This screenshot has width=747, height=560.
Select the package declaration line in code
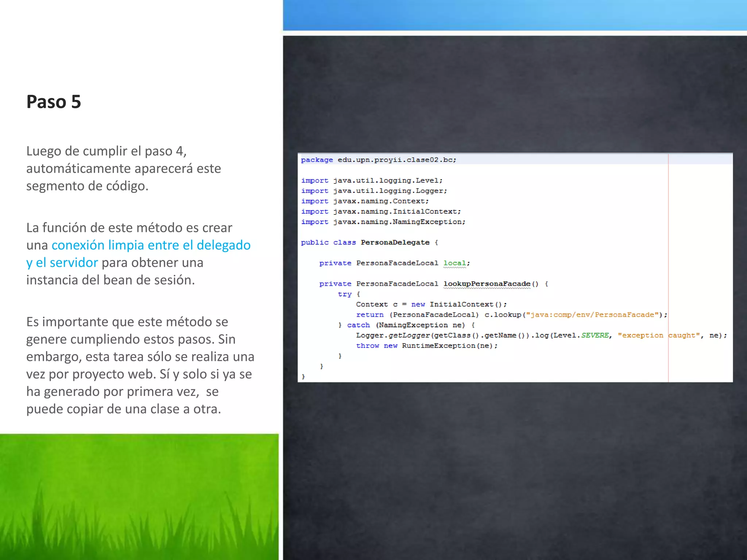point(379,160)
